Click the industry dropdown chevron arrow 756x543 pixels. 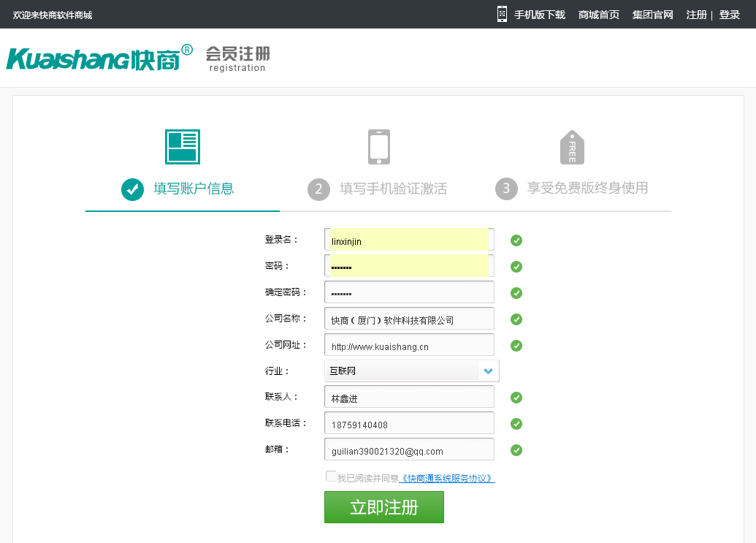coord(489,371)
